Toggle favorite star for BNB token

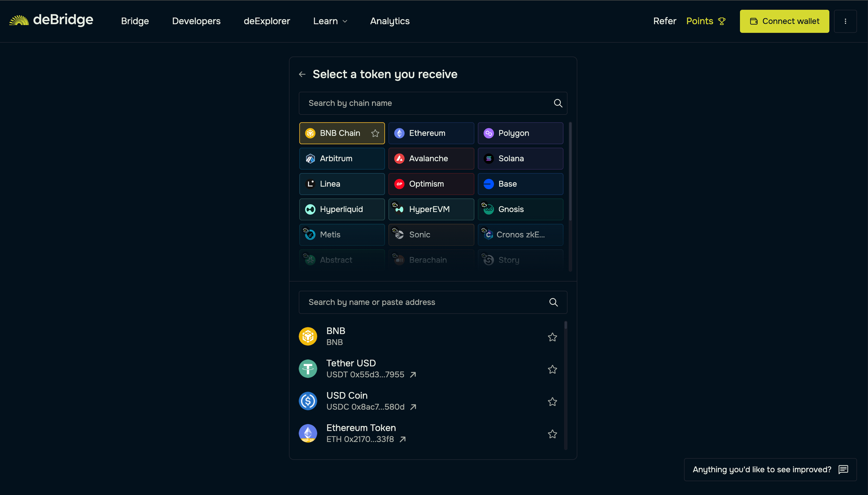(x=552, y=337)
